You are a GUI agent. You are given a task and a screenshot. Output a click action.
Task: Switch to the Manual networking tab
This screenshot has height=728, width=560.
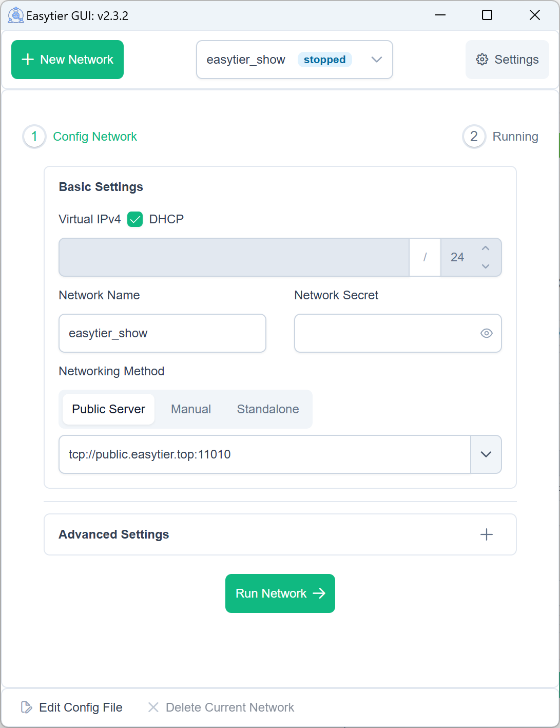pos(190,409)
